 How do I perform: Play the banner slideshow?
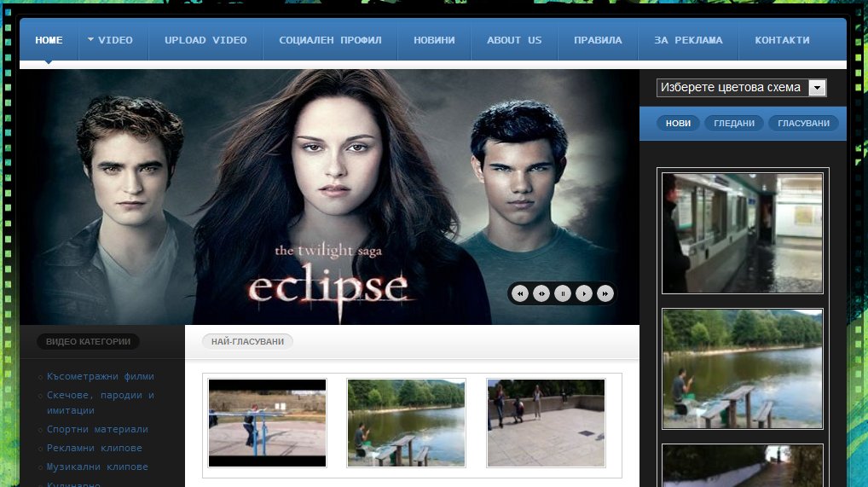click(x=584, y=293)
